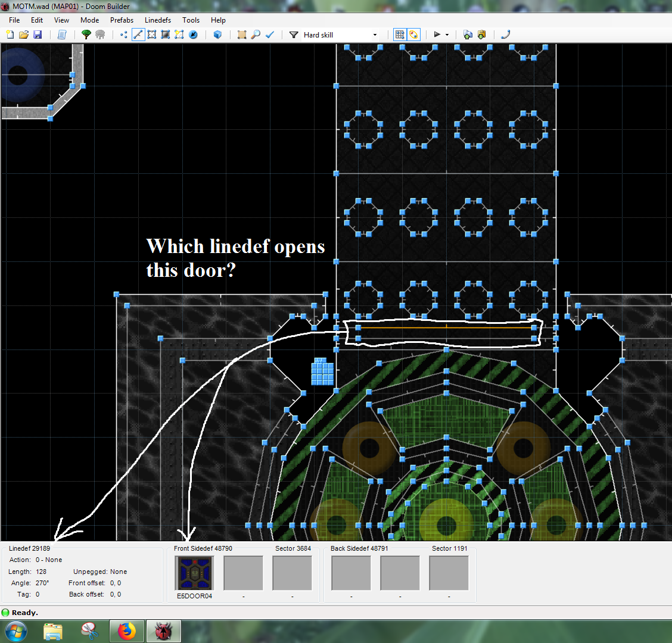The width and height of the screenshot is (672, 643).
Task: Click the 'Tag: 0' value
Action: click(x=38, y=595)
